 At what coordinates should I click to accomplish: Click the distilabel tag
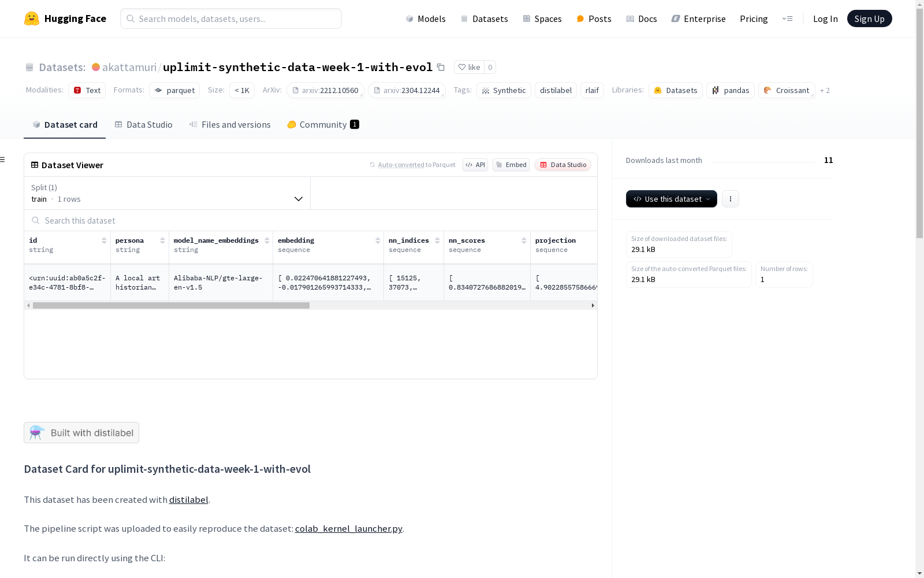point(556,90)
